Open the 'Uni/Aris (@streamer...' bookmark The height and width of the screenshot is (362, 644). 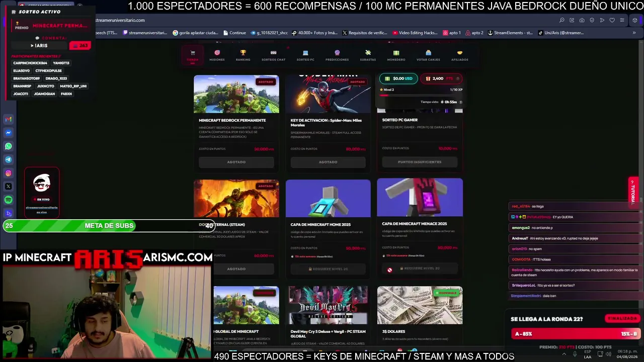click(x=561, y=33)
